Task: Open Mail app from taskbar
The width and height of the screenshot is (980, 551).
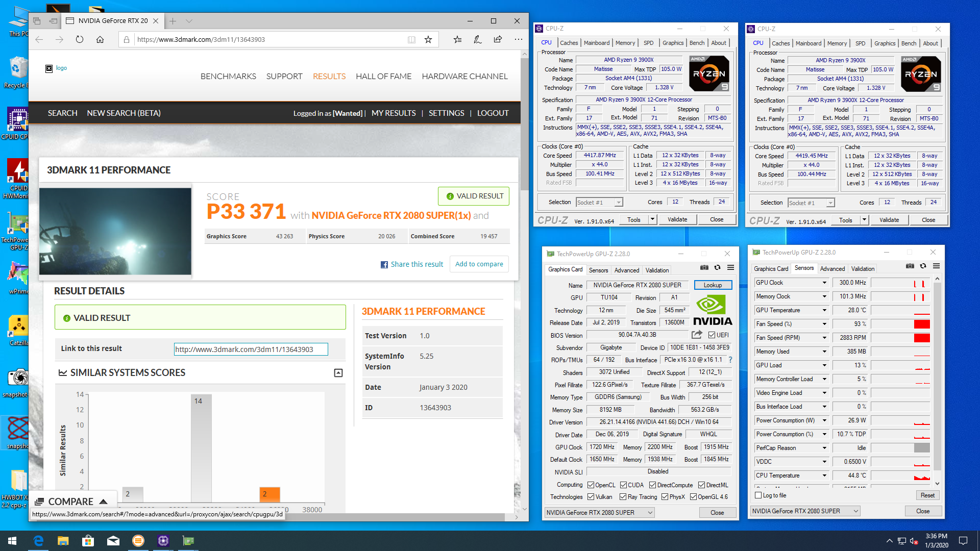Action: point(113,541)
